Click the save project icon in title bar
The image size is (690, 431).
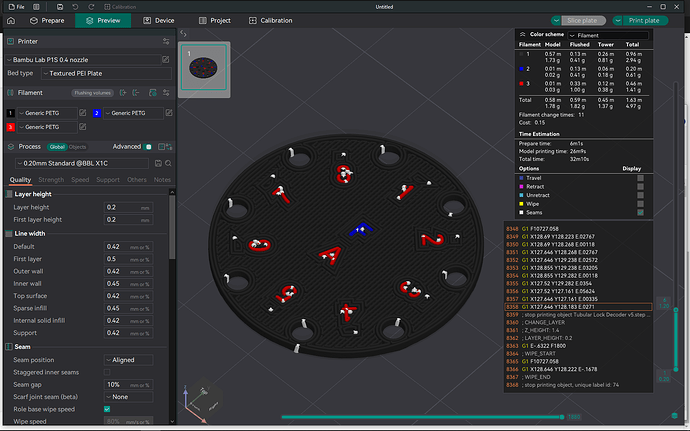pyautogui.click(x=60, y=7)
